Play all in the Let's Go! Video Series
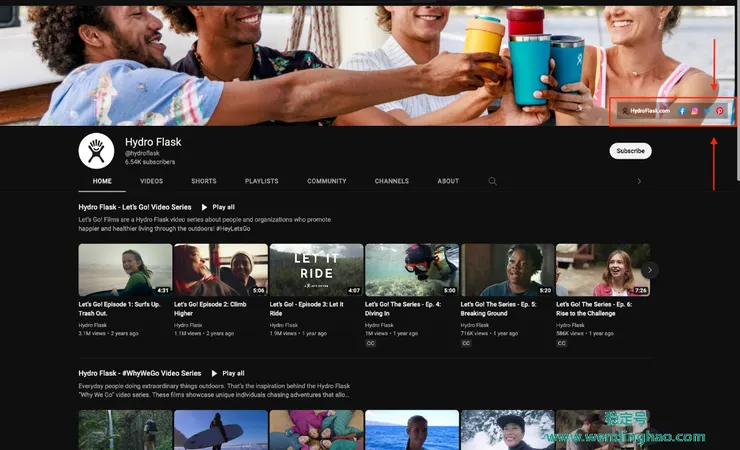The width and height of the screenshot is (740, 450). [x=219, y=207]
